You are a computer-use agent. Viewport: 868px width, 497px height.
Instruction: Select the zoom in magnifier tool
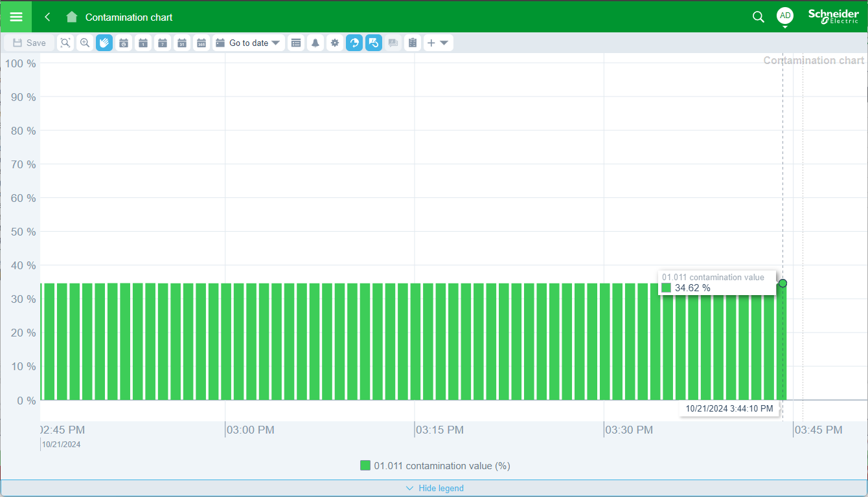coord(85,43)
